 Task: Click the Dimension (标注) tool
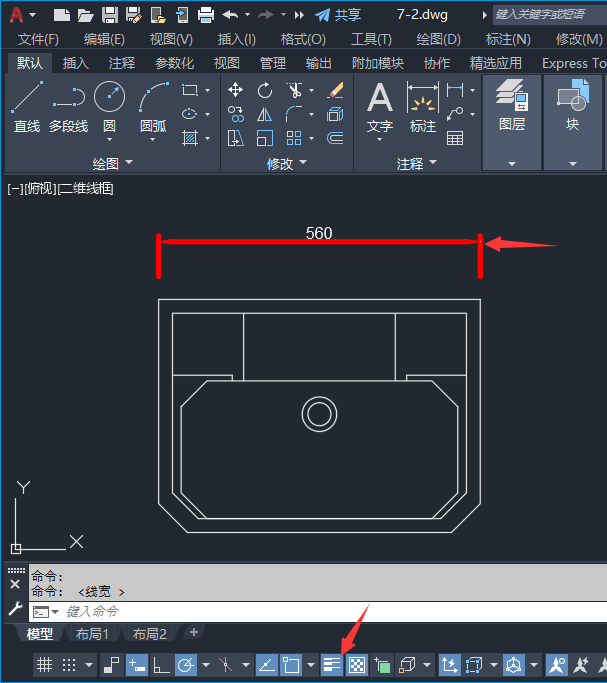tap(423, 107)
